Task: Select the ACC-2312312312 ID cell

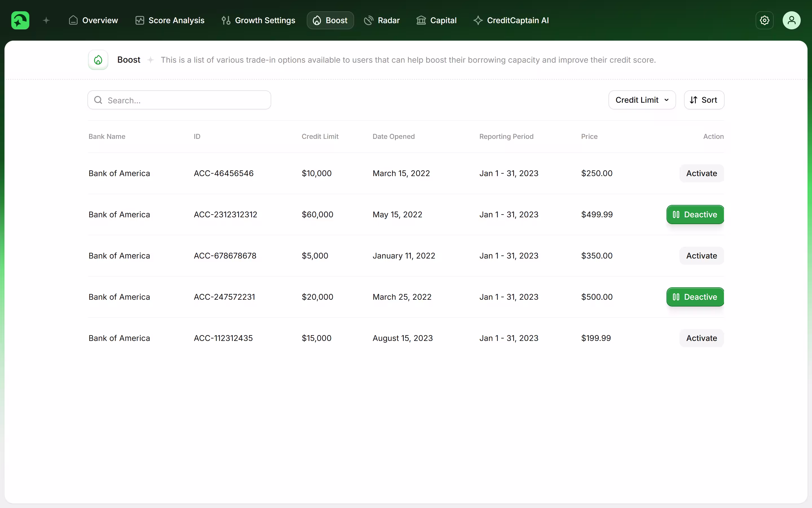Action: tap(226, 214)
